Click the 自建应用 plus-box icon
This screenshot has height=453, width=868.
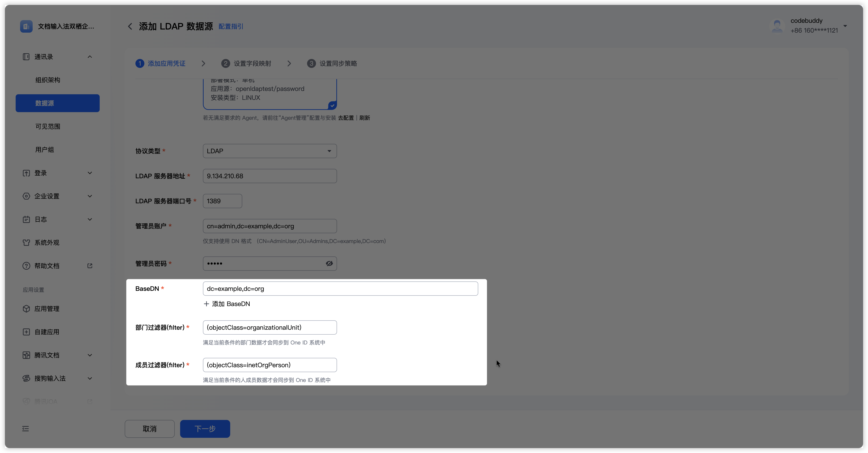point(26,332)
